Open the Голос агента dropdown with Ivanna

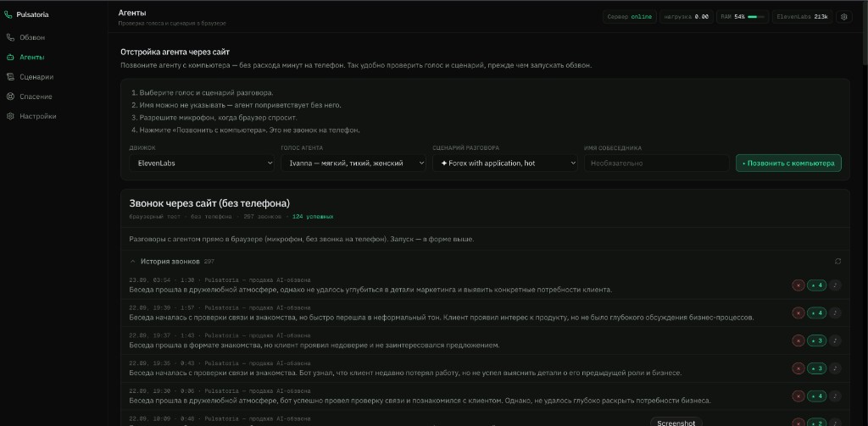(x=353, y=163)
